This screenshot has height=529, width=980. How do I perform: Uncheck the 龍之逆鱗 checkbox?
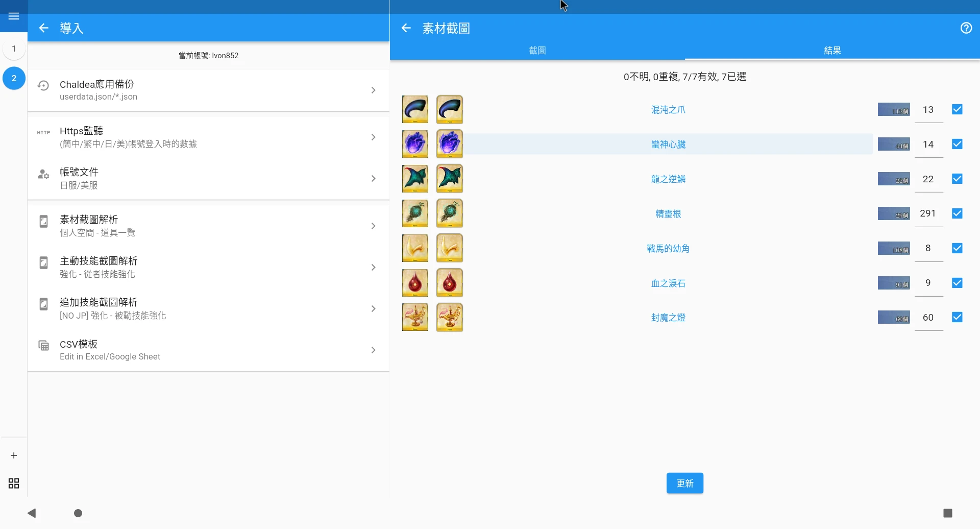tap(957, 179)
